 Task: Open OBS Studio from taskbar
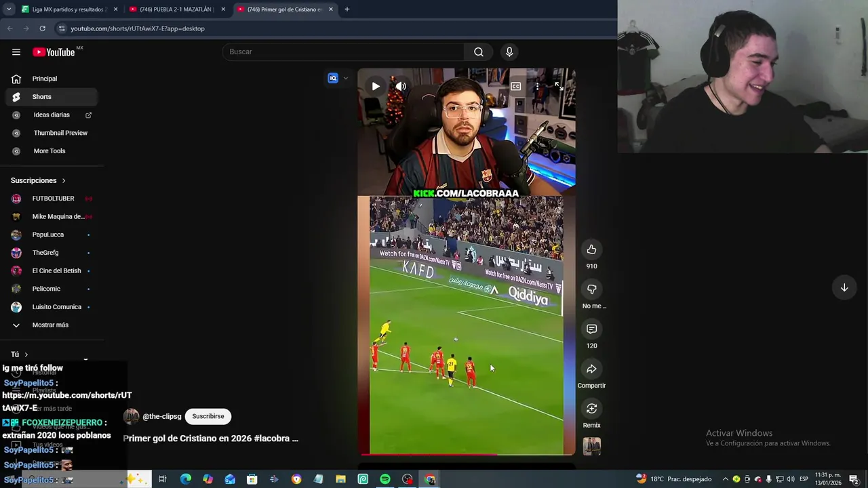408,479
